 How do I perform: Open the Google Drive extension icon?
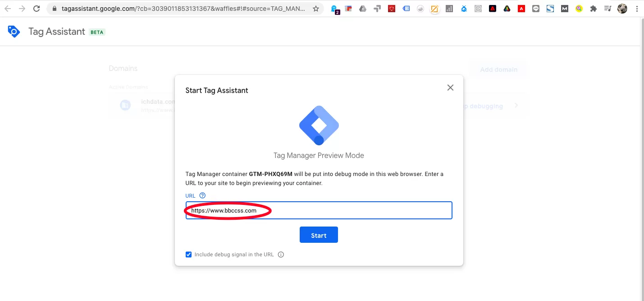[x=363, y=9]
